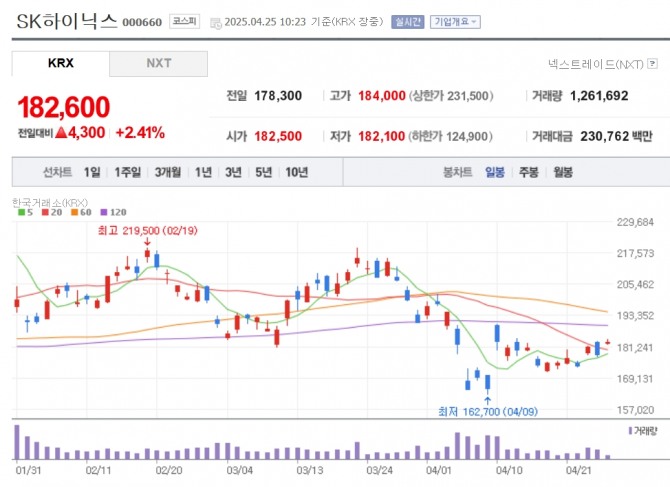The width and height of the screenshot is (670, 487).
Task: Click the calendar/clock icon before the timestamp
Action: tap(216, 23)
